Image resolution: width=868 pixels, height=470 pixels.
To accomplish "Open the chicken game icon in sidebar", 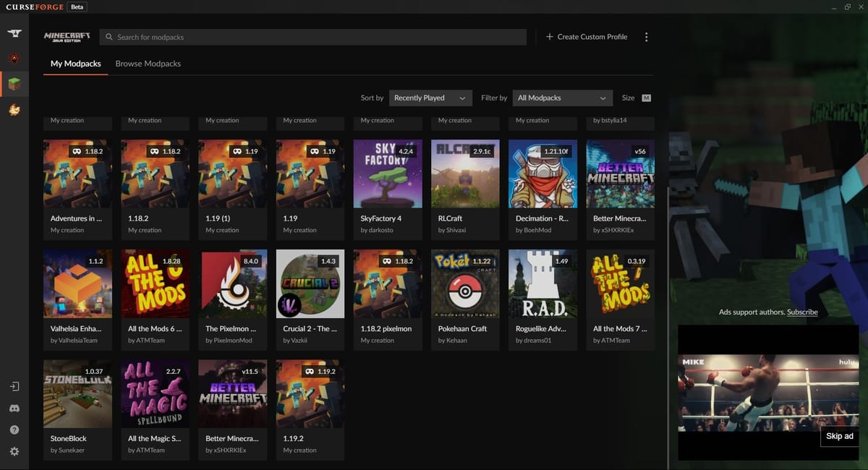I will pyautogui.click(x=14, y=109).
